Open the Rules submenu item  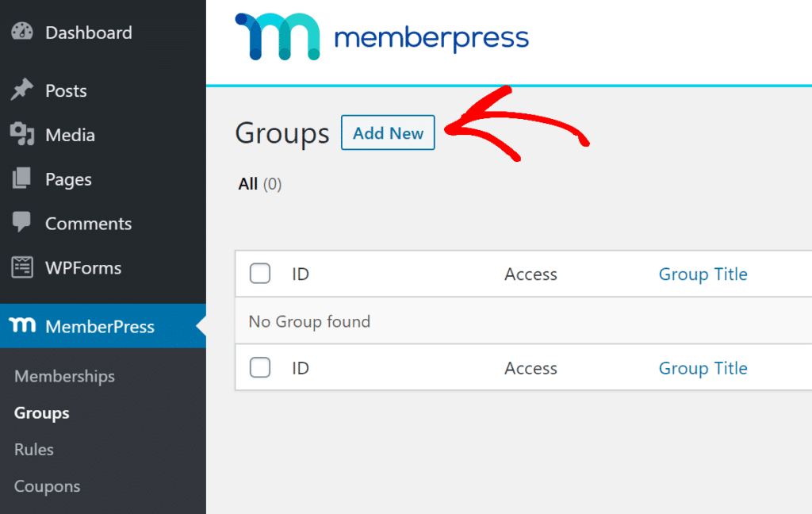tap(33, 449)
